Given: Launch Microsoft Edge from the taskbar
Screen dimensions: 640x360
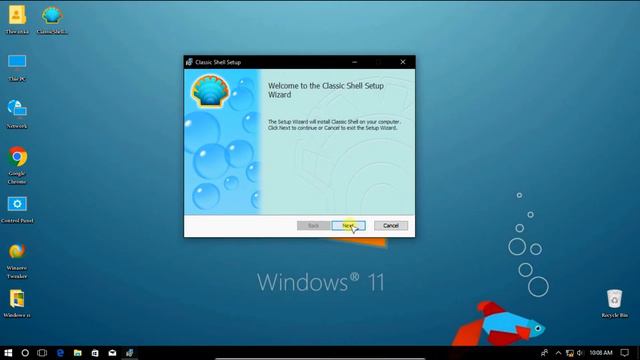Looking at the screenshot, I should tap(60, 353).
